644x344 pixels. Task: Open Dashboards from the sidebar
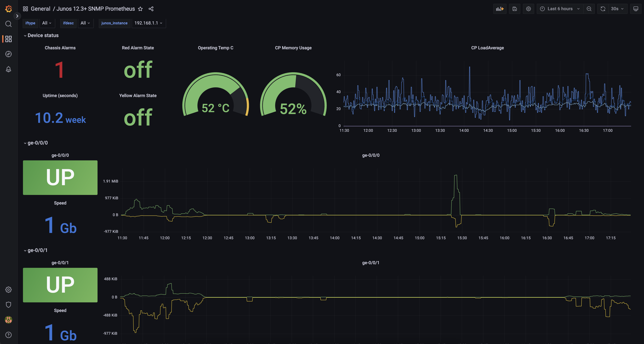click(x=8, y=39)
